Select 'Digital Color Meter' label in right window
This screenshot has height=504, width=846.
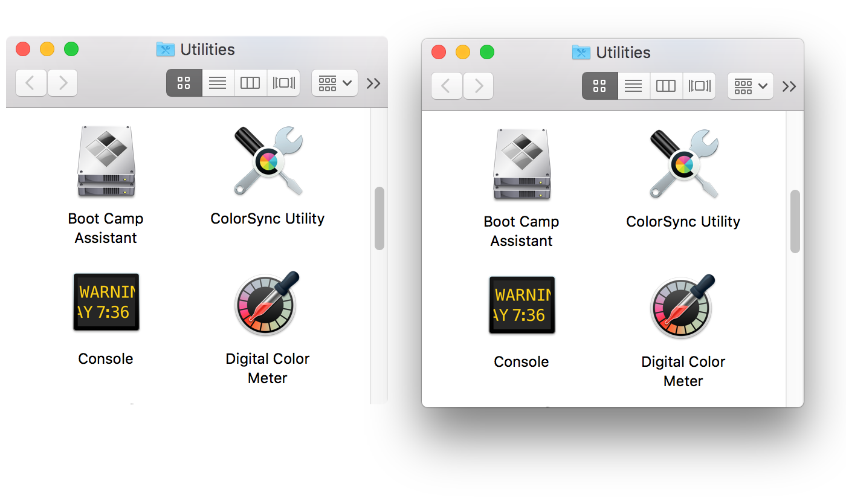click(683, 371)
